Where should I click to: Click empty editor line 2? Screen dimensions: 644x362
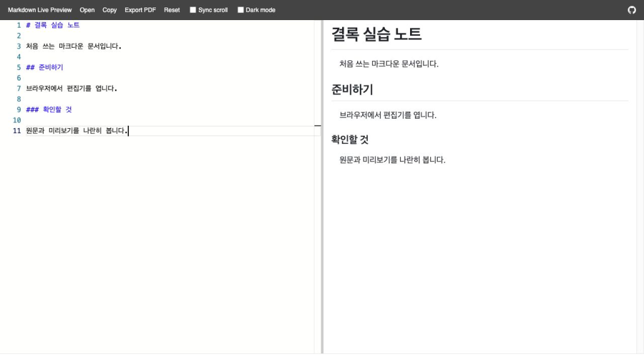pos(169,36)
